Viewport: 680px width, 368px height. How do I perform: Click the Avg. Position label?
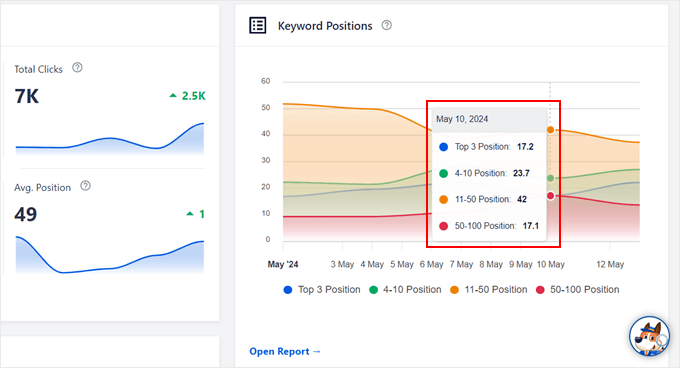pyautogui.click(x=42, y=188)
